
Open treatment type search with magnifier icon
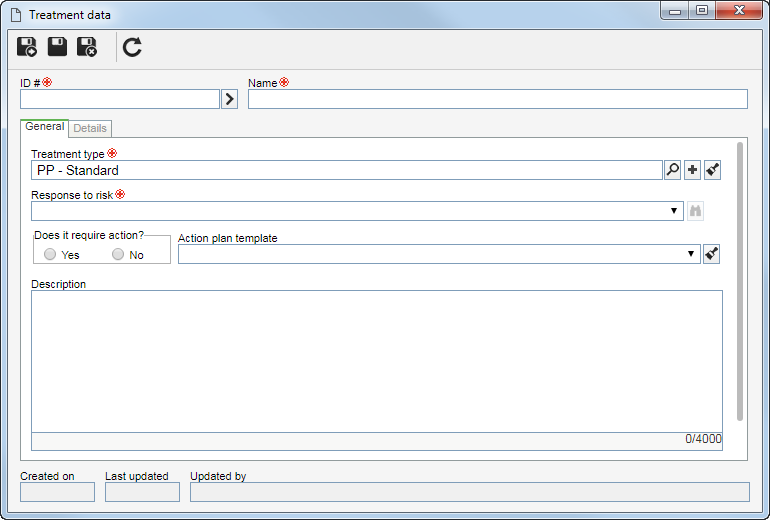coord(672,170)
